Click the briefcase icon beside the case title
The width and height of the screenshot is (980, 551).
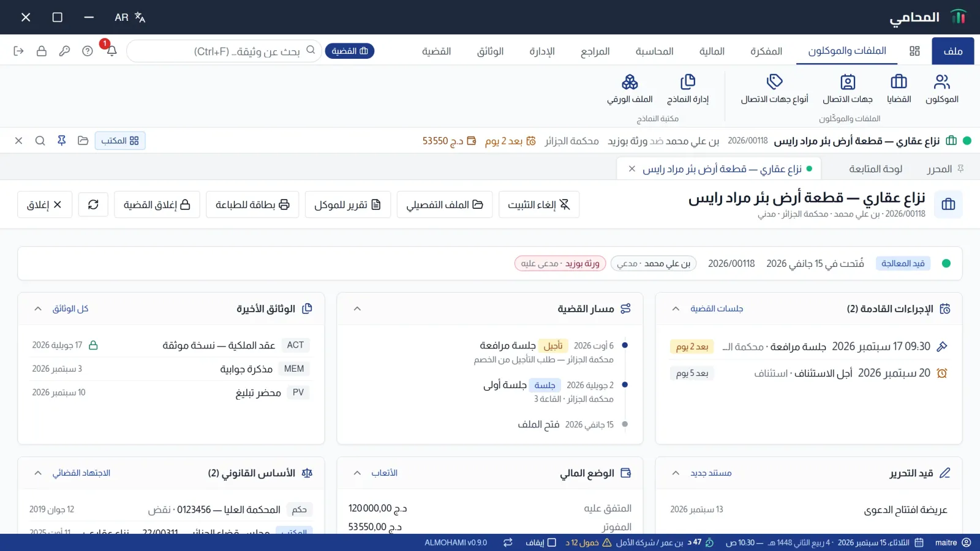tap(948, 204)
